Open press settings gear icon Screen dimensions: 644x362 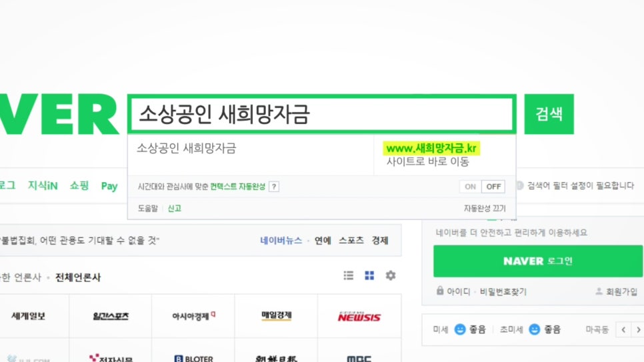[x=391, y=275]
